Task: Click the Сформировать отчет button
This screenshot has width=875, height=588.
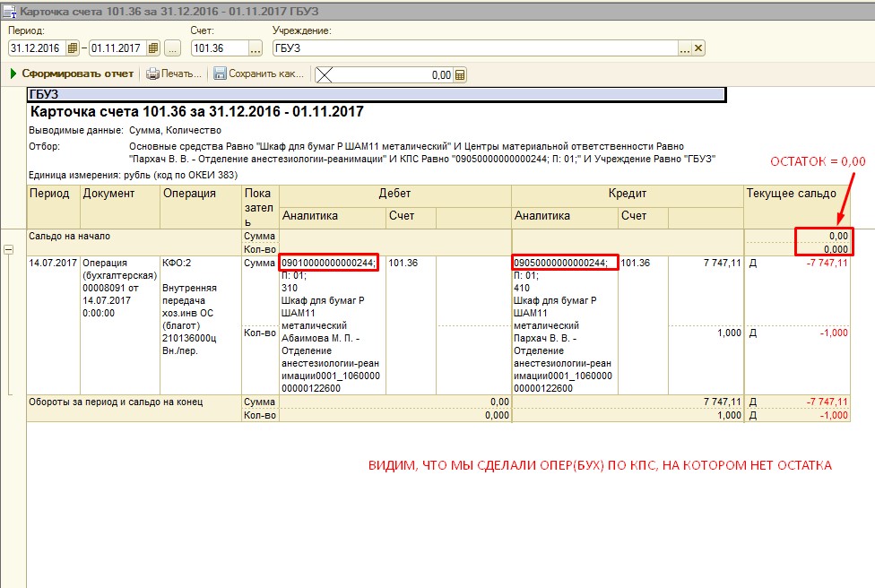Action: [72, 73]
